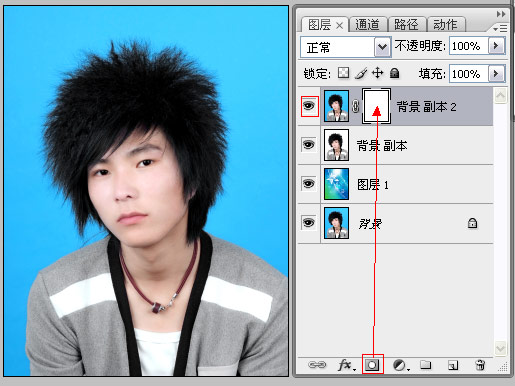Image resolution: width=515 pixels, height=386 pixels.
Task: Add a layer mask button
Action: tap(372, 365)
